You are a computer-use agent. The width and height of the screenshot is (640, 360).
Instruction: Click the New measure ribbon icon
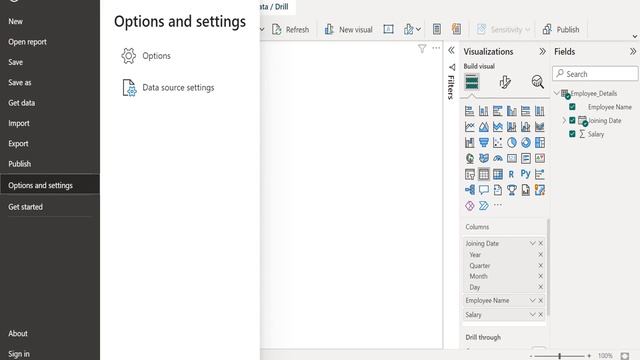437,29
